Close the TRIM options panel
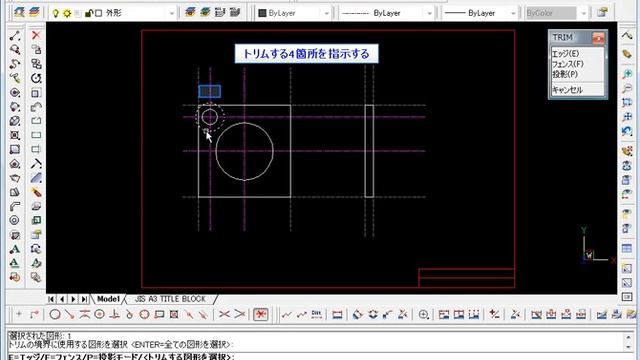 pos(598,38)
